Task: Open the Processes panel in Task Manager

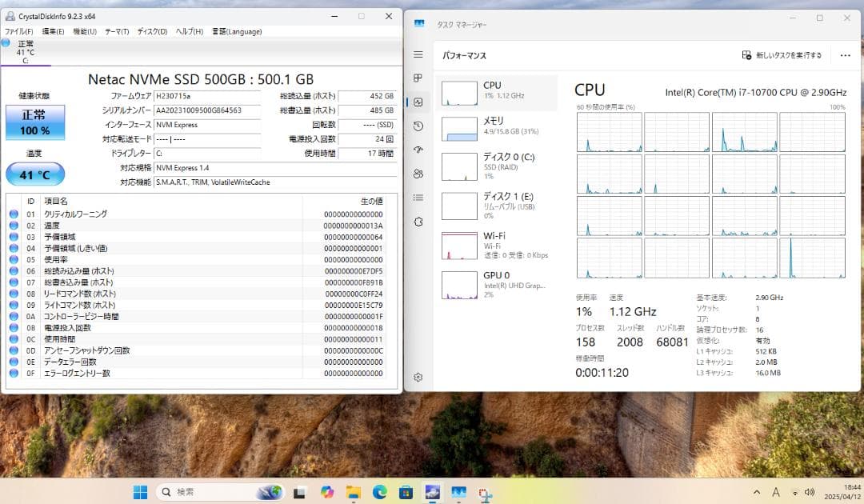Action: tap(418, 78)
